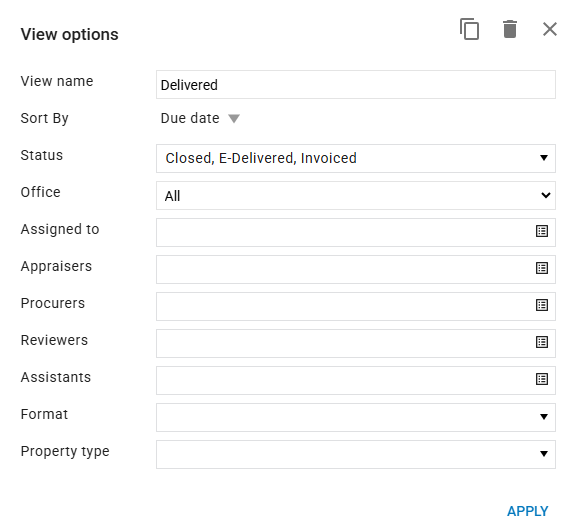Open the Appraisers list picker icon
Image resolution: width=574 pixels, height=527 pixels.
(x=542, y=268)
